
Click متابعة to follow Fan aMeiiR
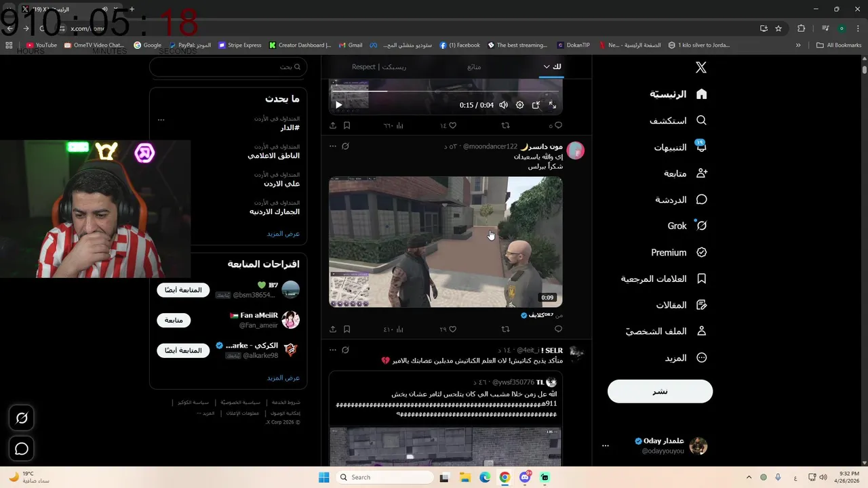tap(174, 320)
